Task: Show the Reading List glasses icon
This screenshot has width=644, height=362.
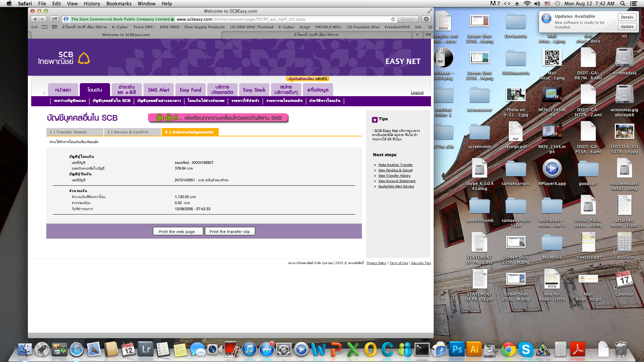Action: click(34, 27)
